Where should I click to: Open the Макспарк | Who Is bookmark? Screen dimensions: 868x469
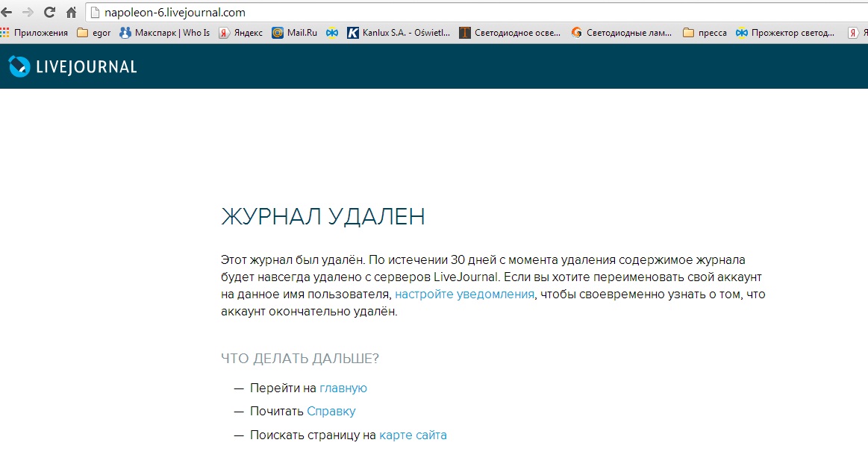(x=164, y=33)
